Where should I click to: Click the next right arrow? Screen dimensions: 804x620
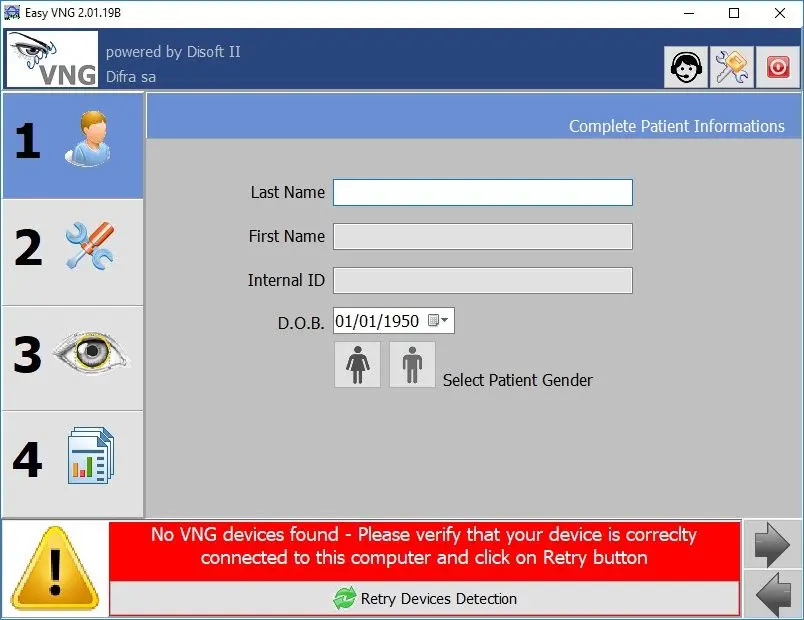point(772,545)
